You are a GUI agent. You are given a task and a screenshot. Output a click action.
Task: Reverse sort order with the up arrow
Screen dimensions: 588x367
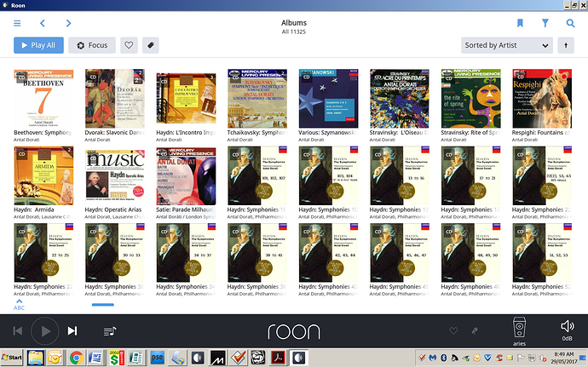click(x=566, y=45)
